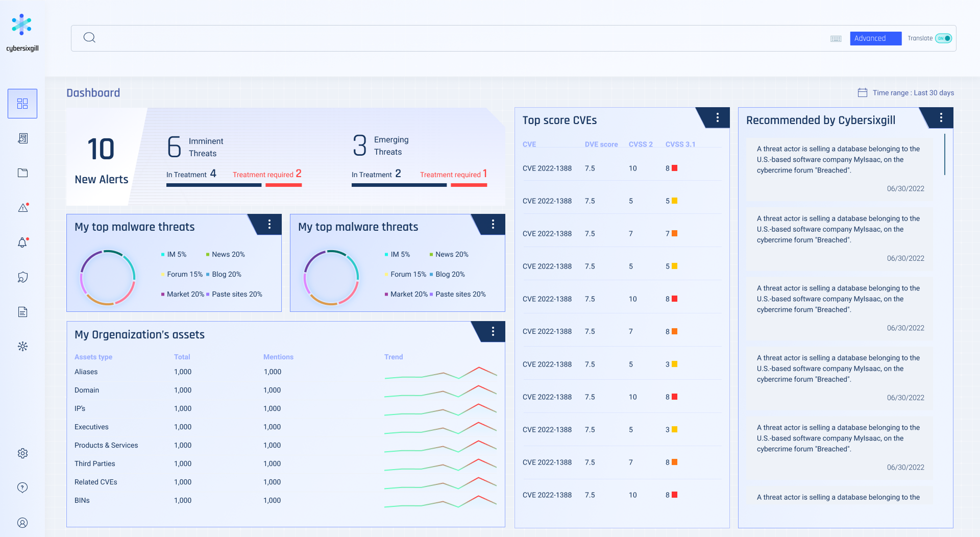The width and height of the screenshot is (980, 537).
Task: Click the folder icon in sidebar
Action: [22, 173]
